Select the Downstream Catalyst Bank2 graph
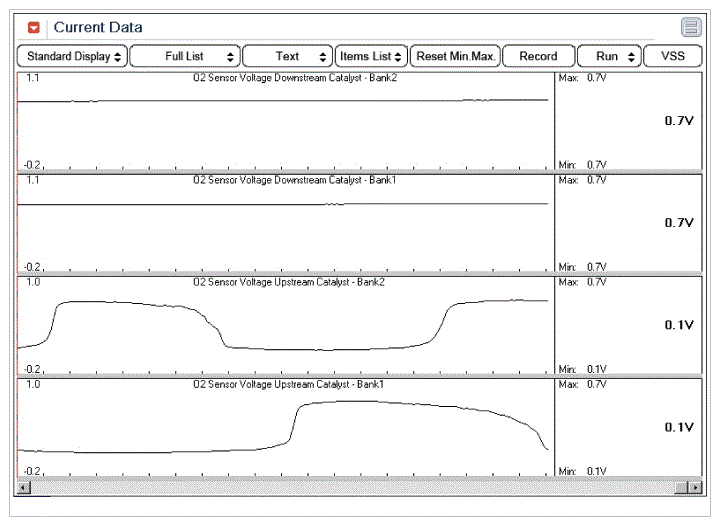This screenshot has width=720, height=526. click(x=284, y=120)
